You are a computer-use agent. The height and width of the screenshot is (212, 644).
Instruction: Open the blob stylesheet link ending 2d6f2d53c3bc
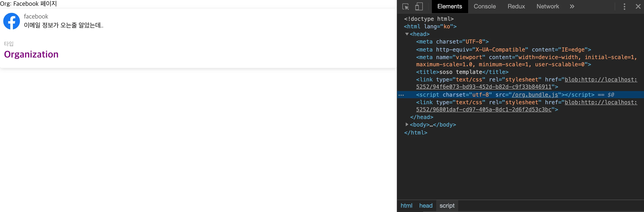[527, 106]
